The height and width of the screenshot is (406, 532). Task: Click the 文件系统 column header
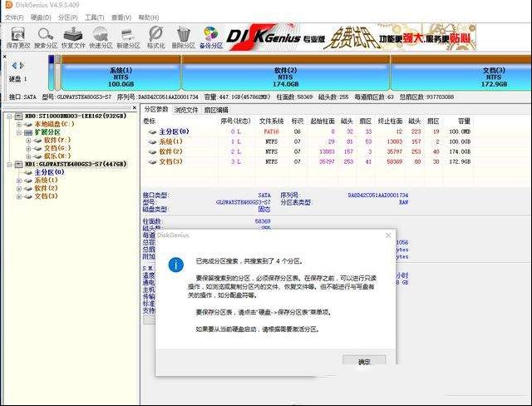coord(271,121)
